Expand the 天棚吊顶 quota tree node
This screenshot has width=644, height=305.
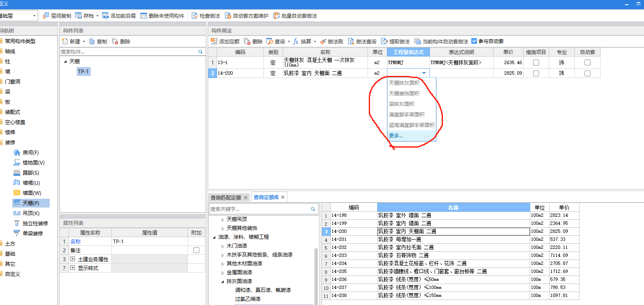[223, 219]
